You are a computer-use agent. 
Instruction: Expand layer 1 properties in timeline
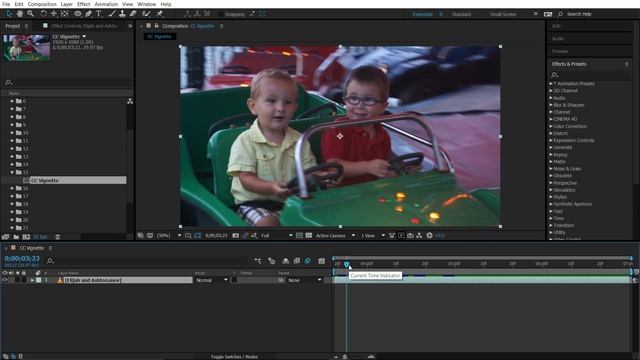pyautogui.click(x=32, y=280)
